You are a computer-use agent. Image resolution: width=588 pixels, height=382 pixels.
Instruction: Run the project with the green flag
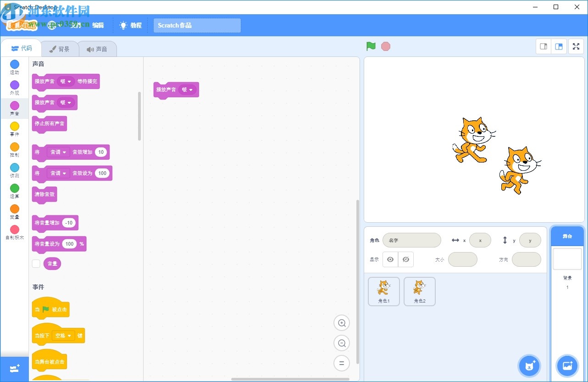[x=371, y=46]
